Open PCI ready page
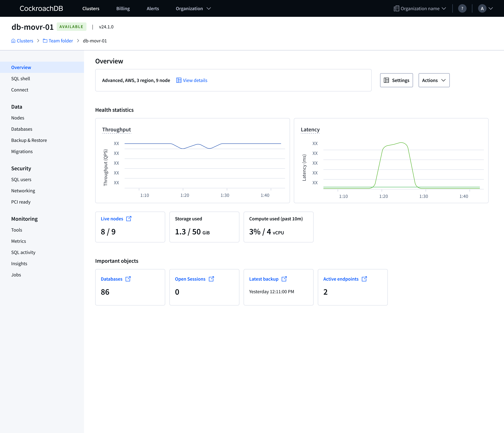Screen dimensions: 504x433 [21, 202]
